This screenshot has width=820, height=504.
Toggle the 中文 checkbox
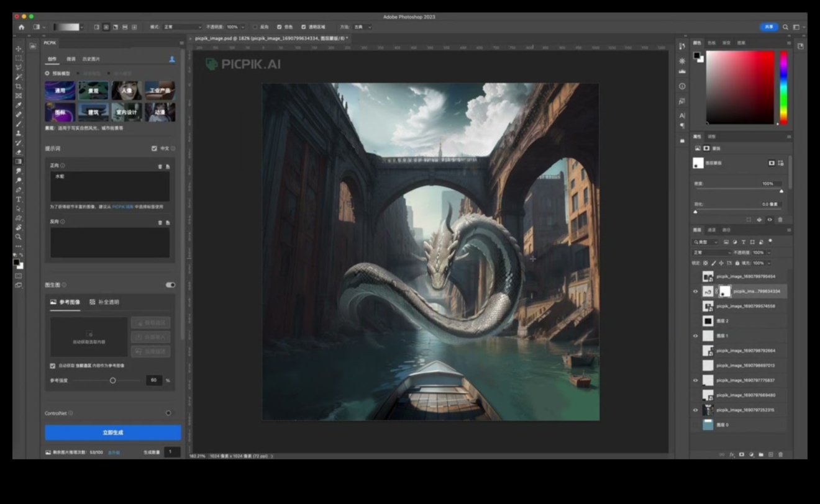pos(154,148)
